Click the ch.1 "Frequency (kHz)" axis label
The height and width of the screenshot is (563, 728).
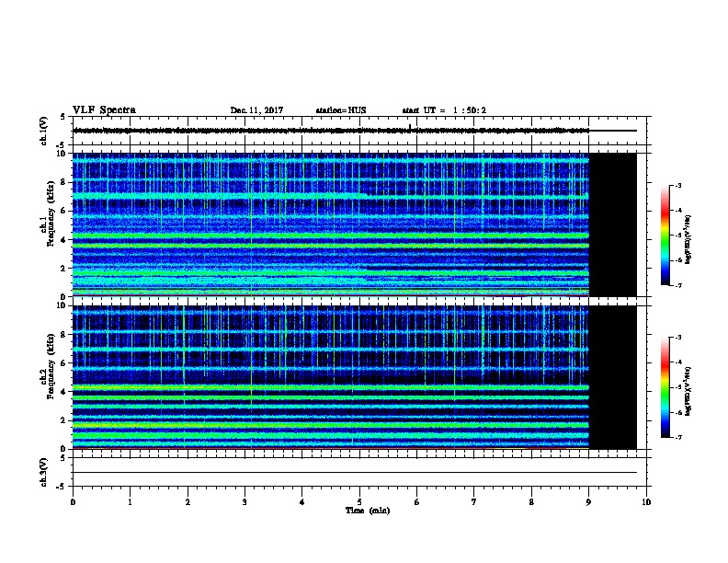(51, 213)
